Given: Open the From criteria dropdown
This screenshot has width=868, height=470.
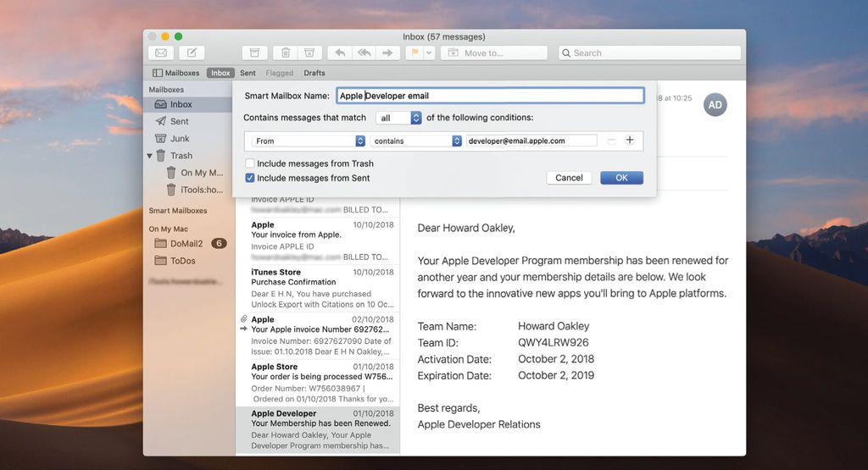Looking at the screenshot, I should tap(308, 141).
